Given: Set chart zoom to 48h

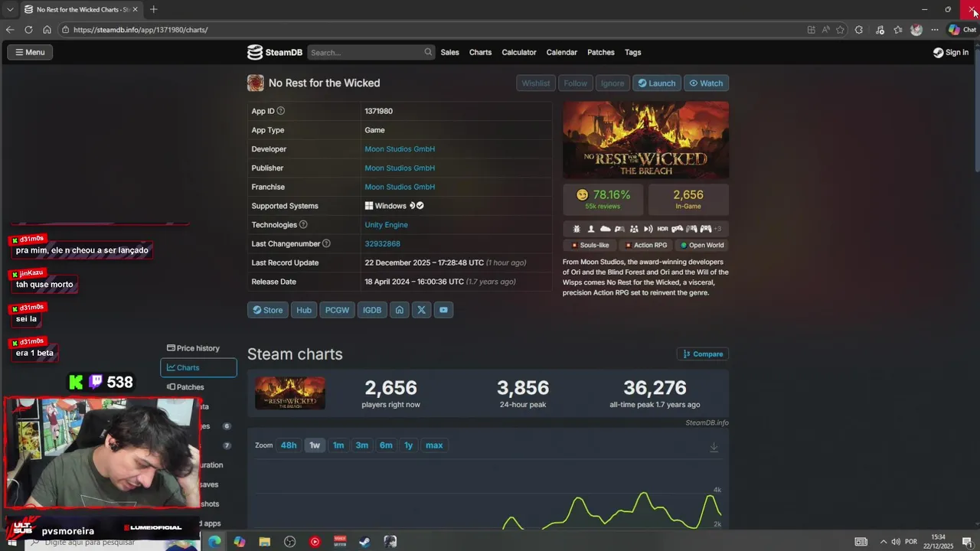Looking at the screenshot, I should click(x=289, y=445).
